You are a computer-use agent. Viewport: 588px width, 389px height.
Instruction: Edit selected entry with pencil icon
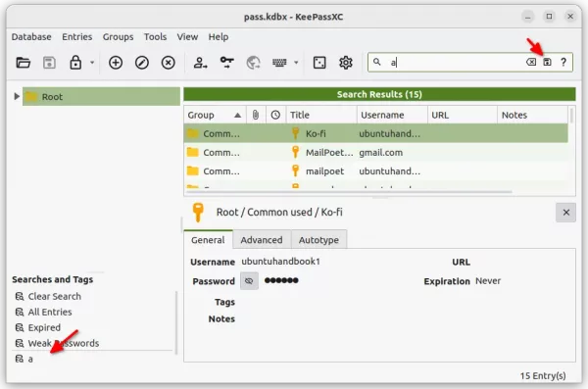point(142,63)
